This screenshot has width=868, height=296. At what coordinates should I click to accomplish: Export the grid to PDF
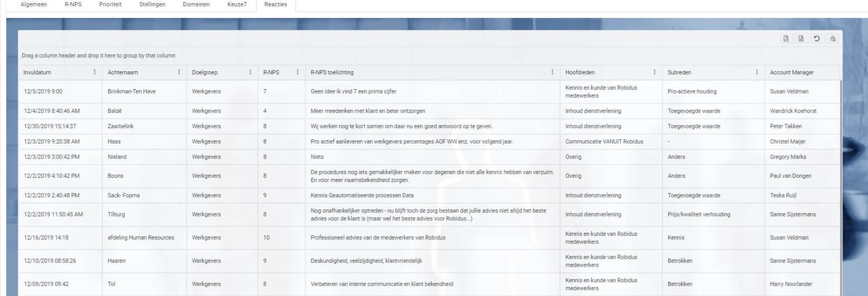click(x=786, y=39)
